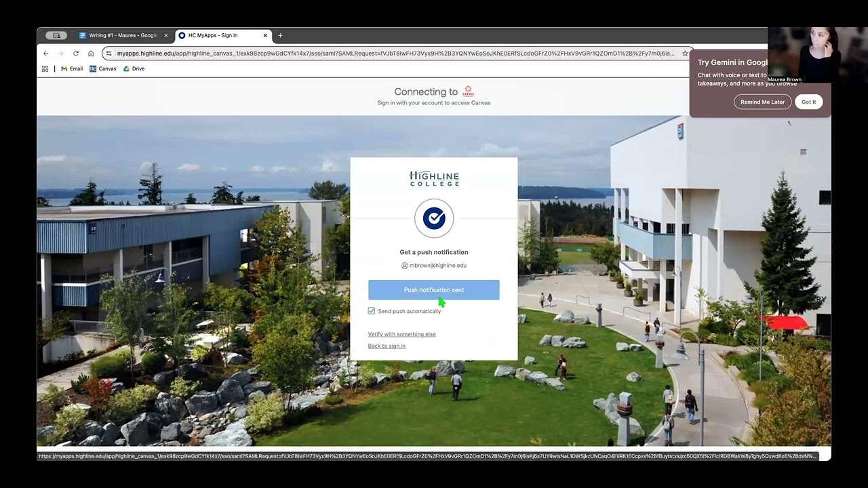Open the Email bookmark

[x=72, y=68]
